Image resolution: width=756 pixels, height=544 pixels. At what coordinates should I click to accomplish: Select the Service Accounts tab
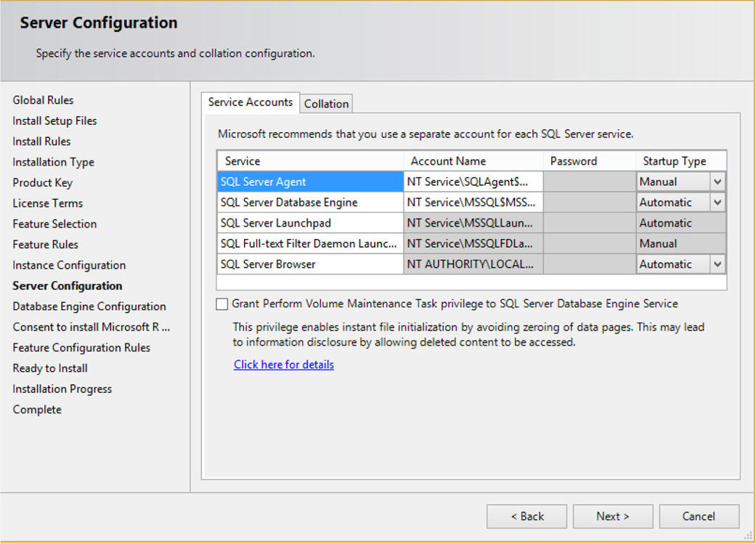251,102
